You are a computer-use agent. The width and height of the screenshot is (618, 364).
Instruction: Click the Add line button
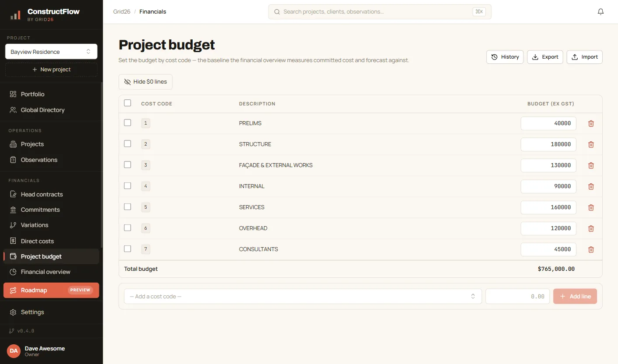point(575,296)
